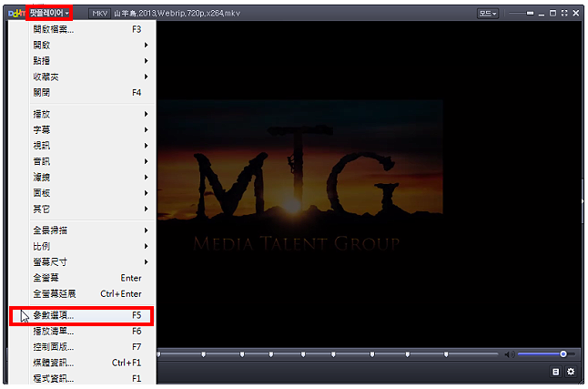The height and width of the screenshot is (389, 588).
Task: Expand the 視訊 submenu
Action: tap(82, 146)
